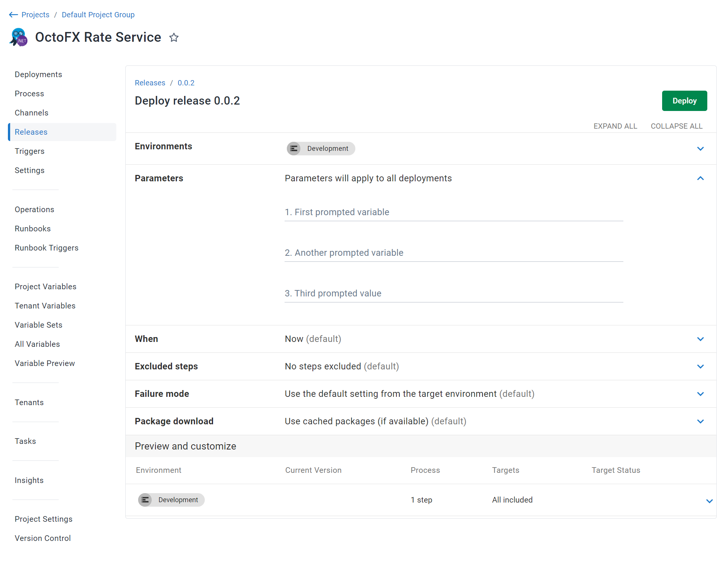Click the back arrow beside Projects
Viewport: 728px width, 568px height.
(x=13, y=15)
